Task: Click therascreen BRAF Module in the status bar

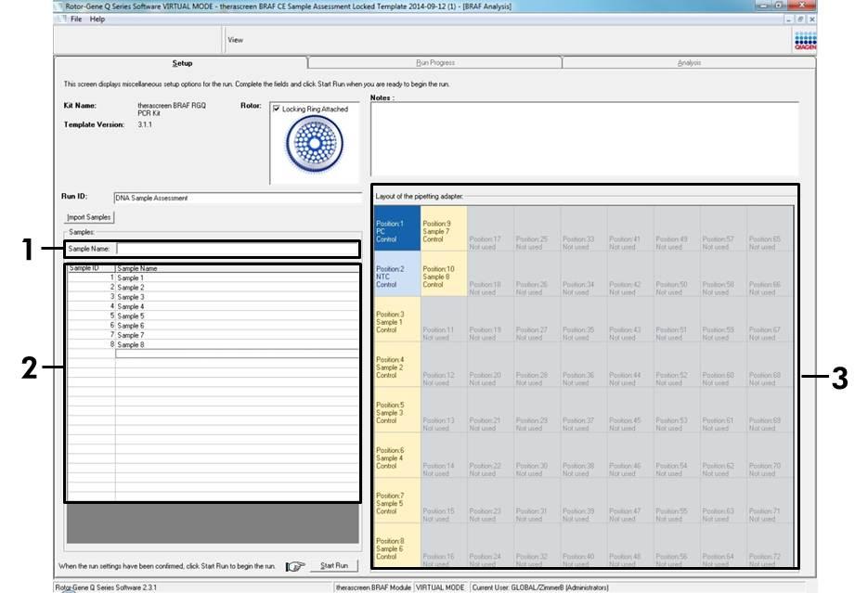Action: pos(373,587)
